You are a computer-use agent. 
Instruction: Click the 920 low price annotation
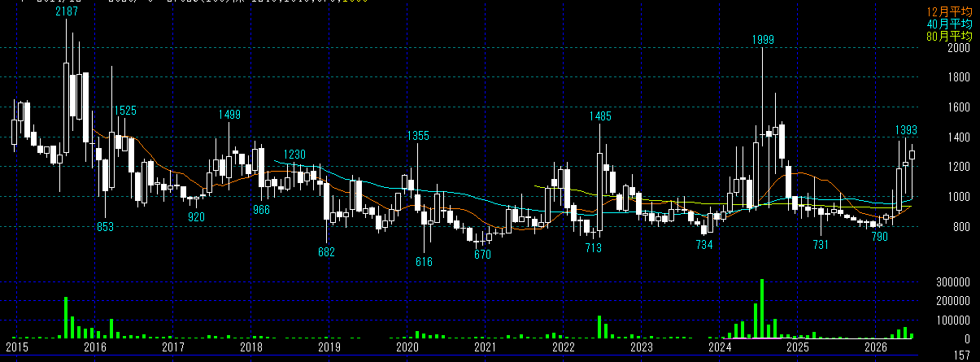(x=196, y=217)
